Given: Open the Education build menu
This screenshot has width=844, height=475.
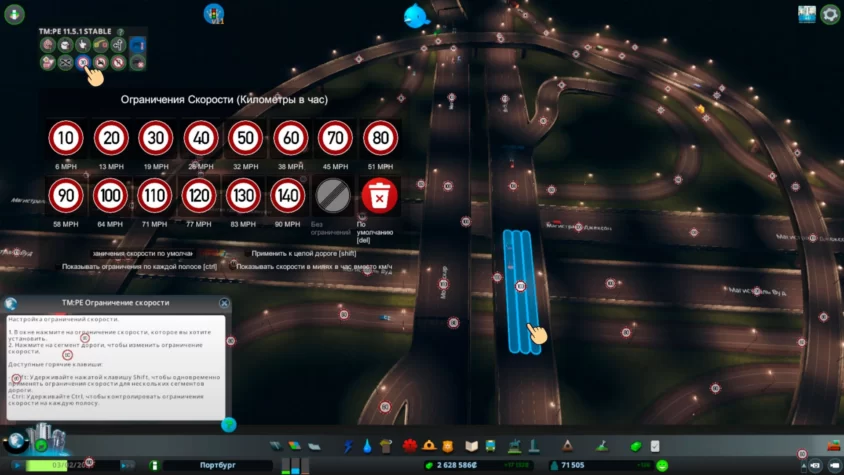Looking at the screenshot, I should [472, 446].
